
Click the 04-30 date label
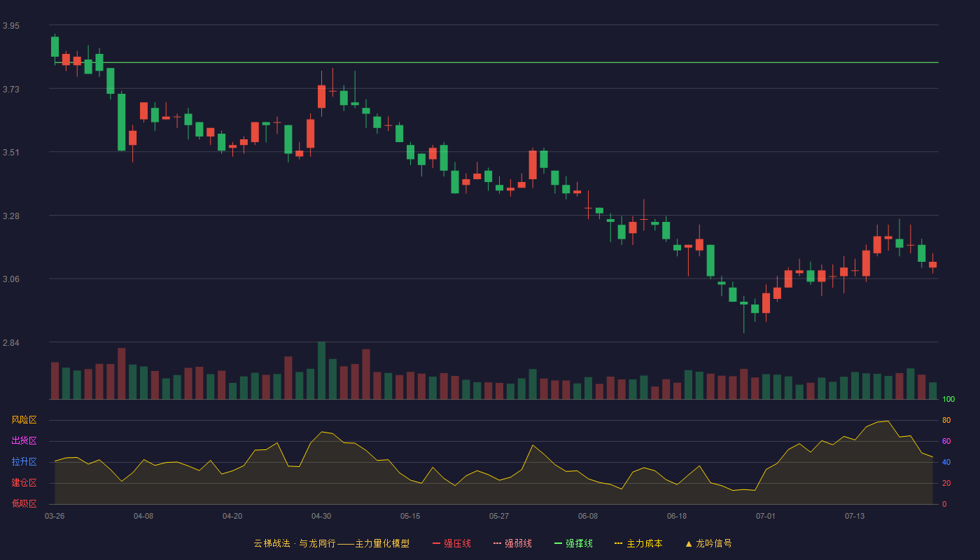point(321,516)
